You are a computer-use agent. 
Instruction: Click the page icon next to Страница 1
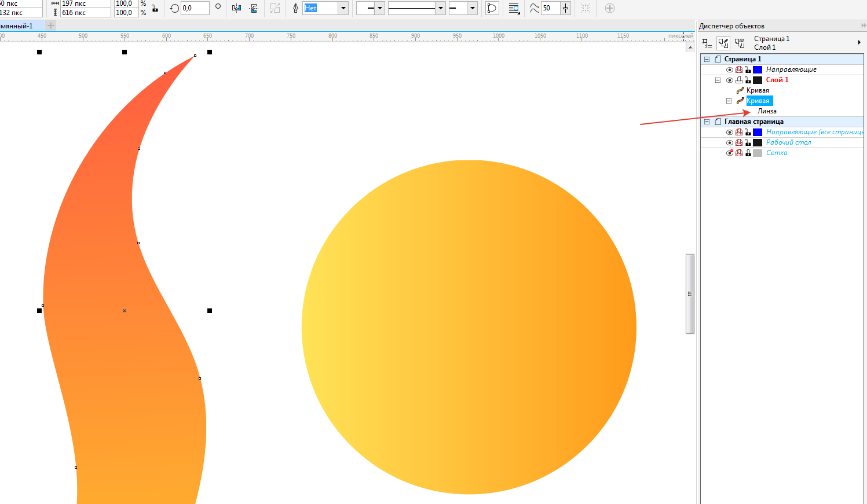[718, 59]
